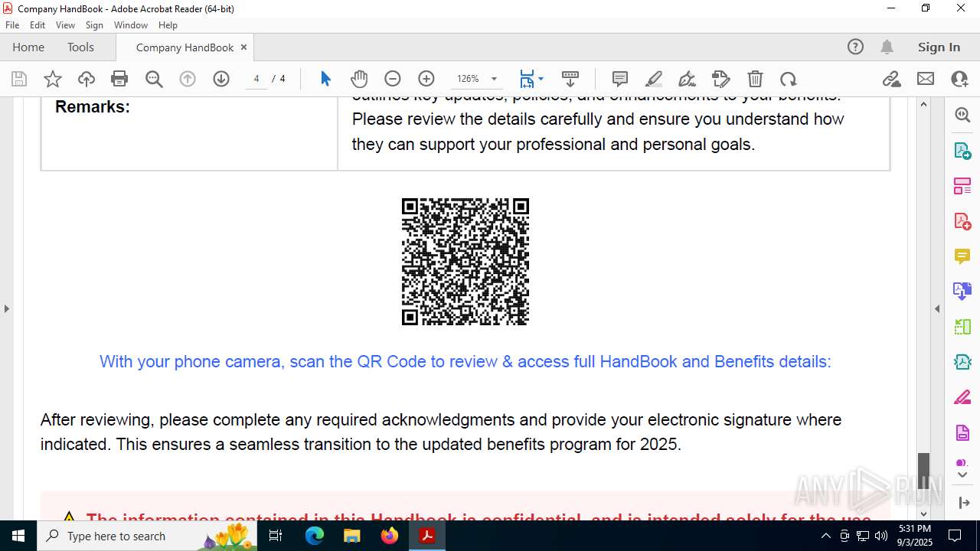Open the Fill and Sign sidebar tool

(x=962, y=397)
